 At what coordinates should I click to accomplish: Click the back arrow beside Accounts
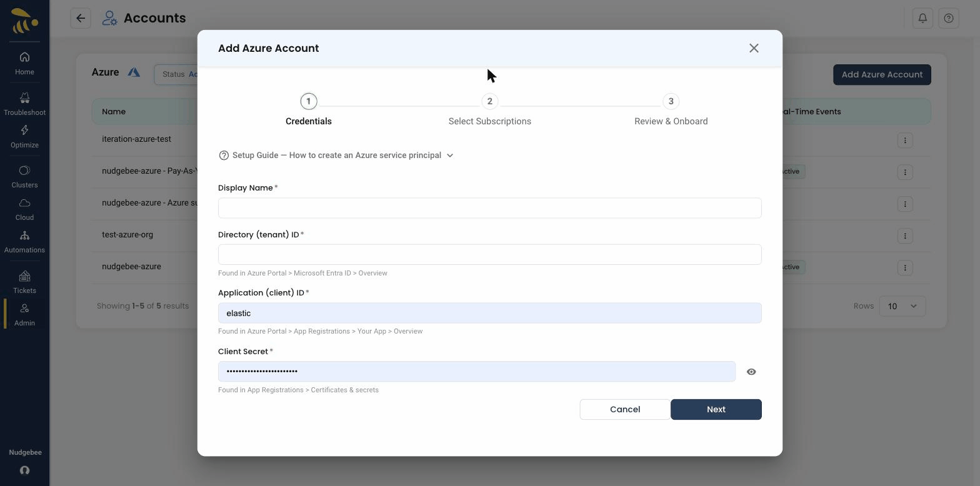(x=81, y=18)
